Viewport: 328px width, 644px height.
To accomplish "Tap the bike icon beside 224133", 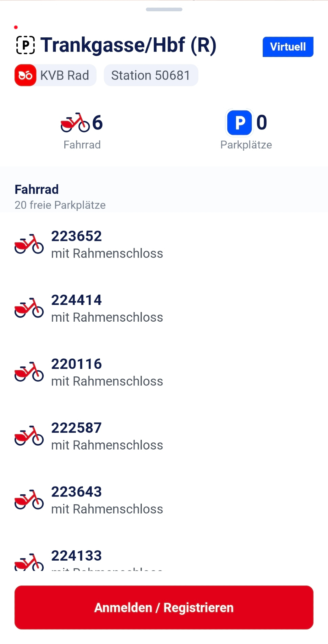I will click(29, 563).
